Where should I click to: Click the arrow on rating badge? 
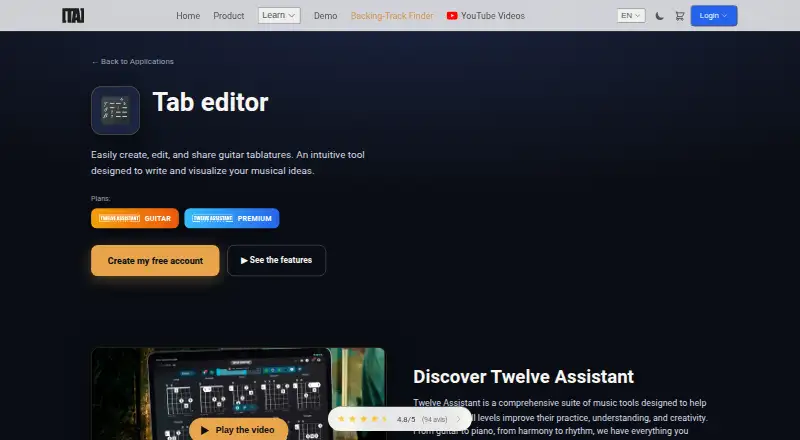[x=458, y=419]
